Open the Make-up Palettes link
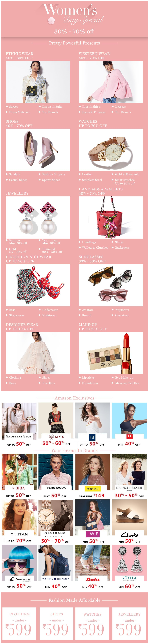149x644 pixels. pyautogui.click(x=127, y=383)
